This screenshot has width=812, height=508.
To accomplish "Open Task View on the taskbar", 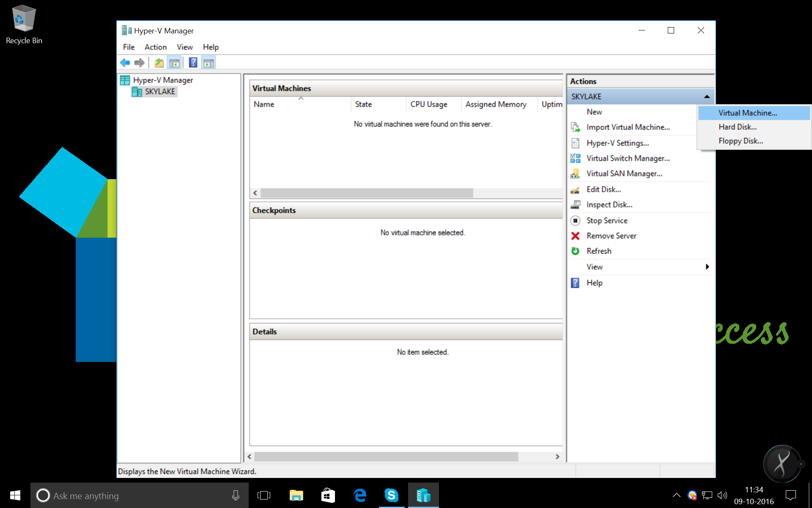I will click(x=264, y=495).
